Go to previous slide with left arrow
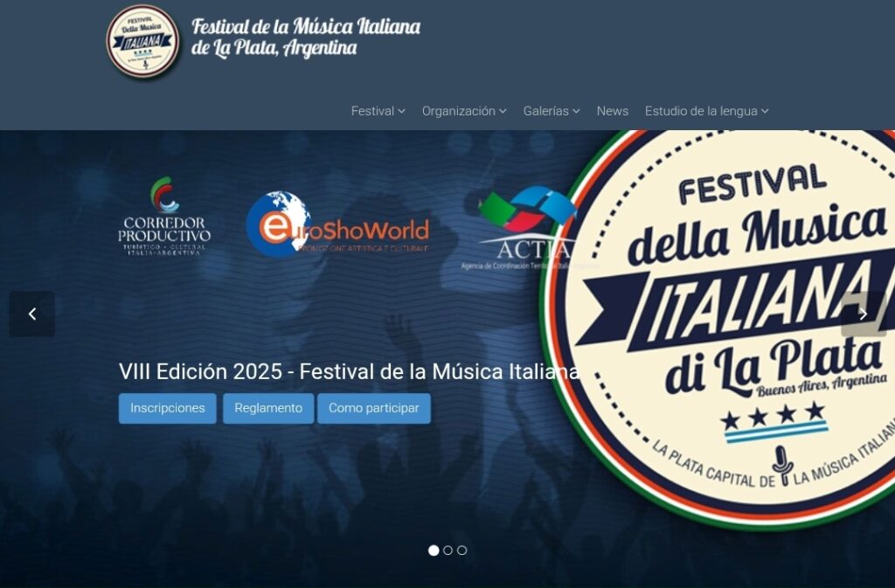The height and width of the screenshot is (588, 895). 32,314
